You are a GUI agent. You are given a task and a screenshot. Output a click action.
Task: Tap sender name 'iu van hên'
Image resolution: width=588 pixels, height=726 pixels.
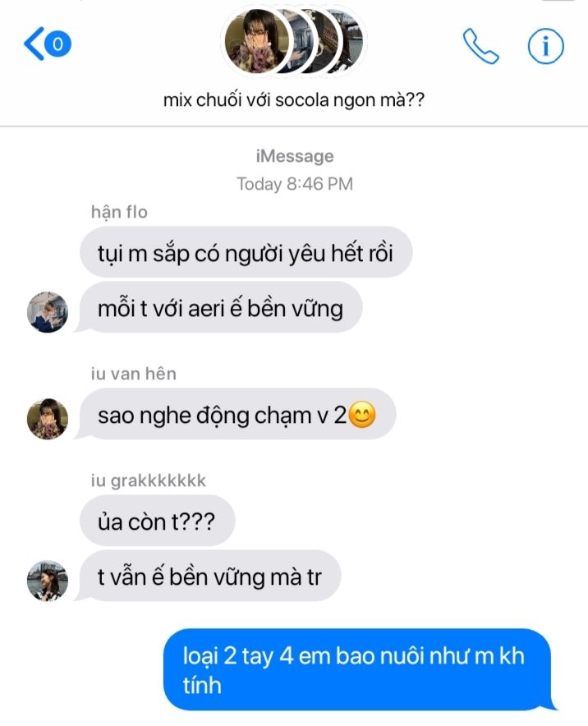133,374
